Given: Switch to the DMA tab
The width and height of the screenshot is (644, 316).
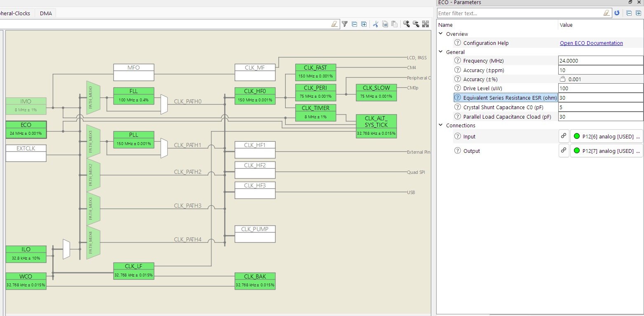Looking at the screenshot, I should pyautogui.click(x=46, y=13).
